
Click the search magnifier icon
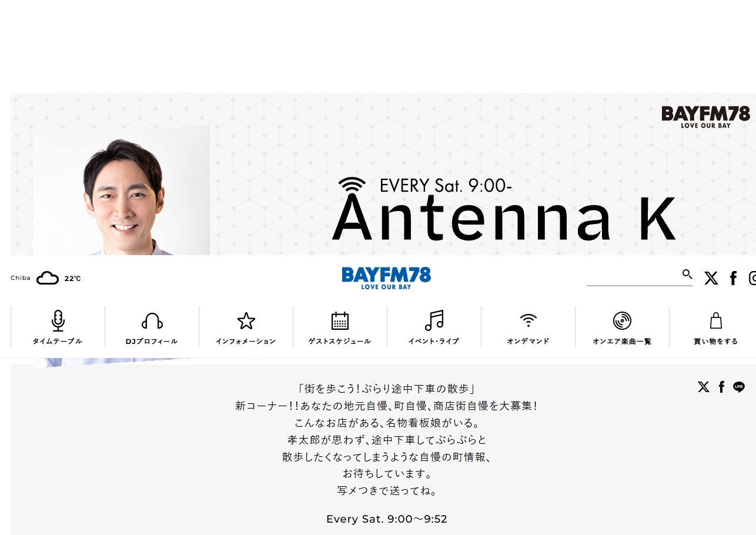(687, 274)
